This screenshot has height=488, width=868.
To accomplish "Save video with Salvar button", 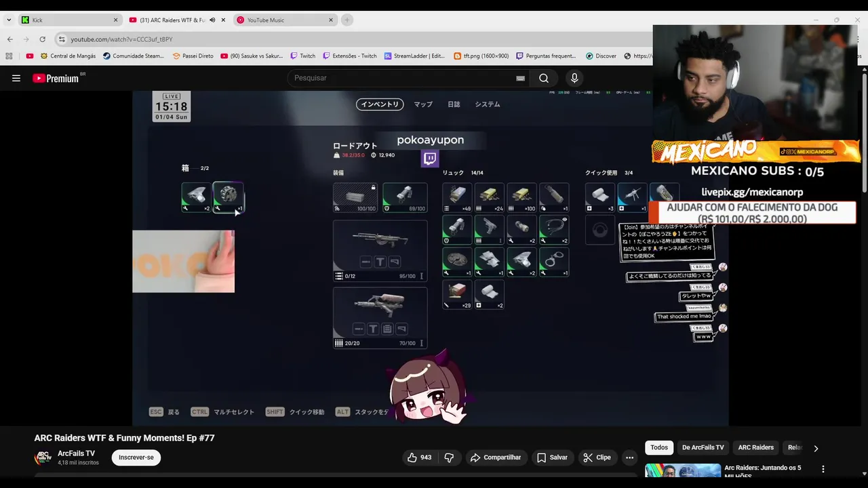I will (x=552, y=457).
